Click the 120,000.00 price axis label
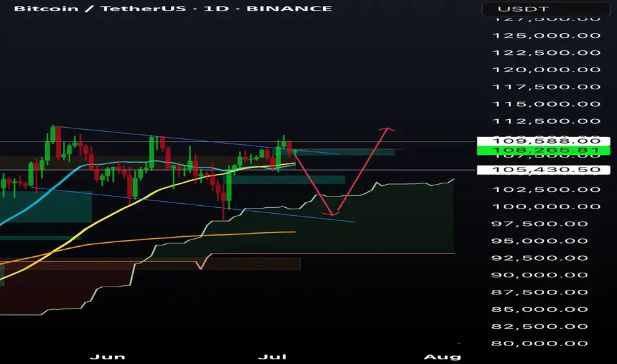 [x=547, y=69]
